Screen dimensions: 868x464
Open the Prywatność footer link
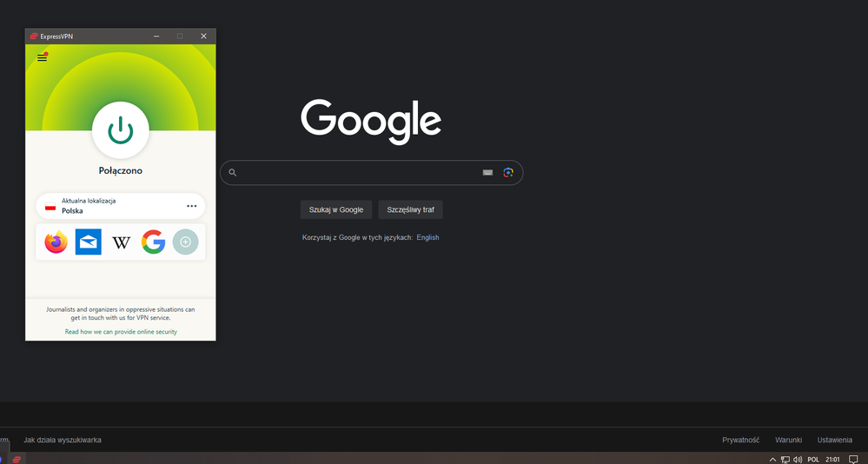point(740,440)
